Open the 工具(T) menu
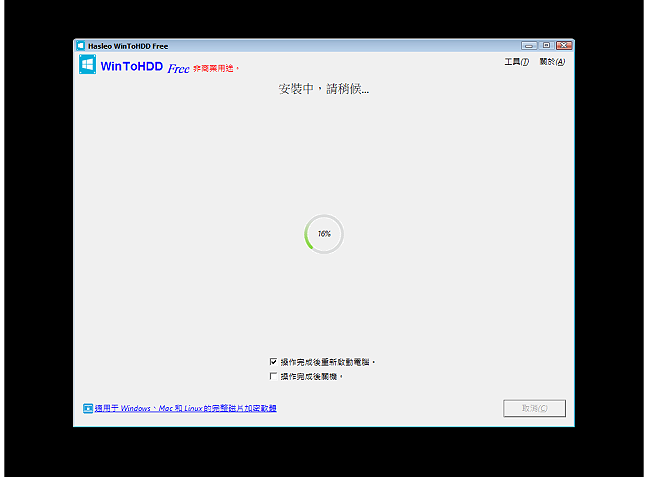 (x=517, y=62)
